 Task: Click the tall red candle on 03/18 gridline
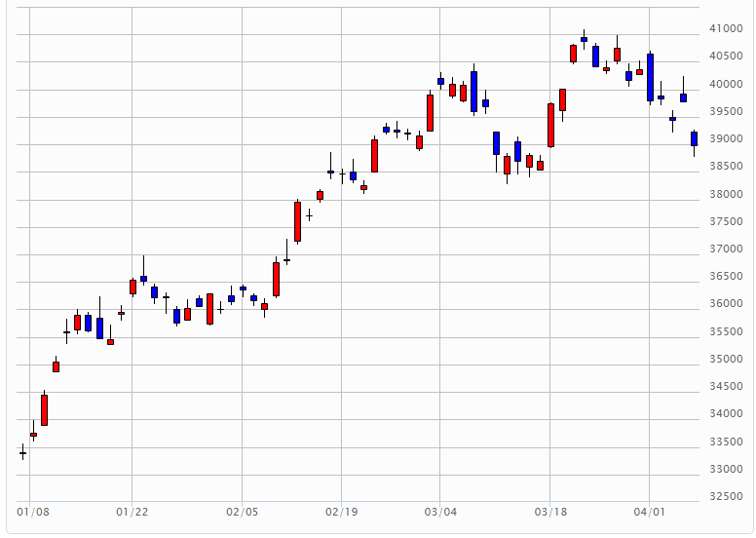pos(550,125)
